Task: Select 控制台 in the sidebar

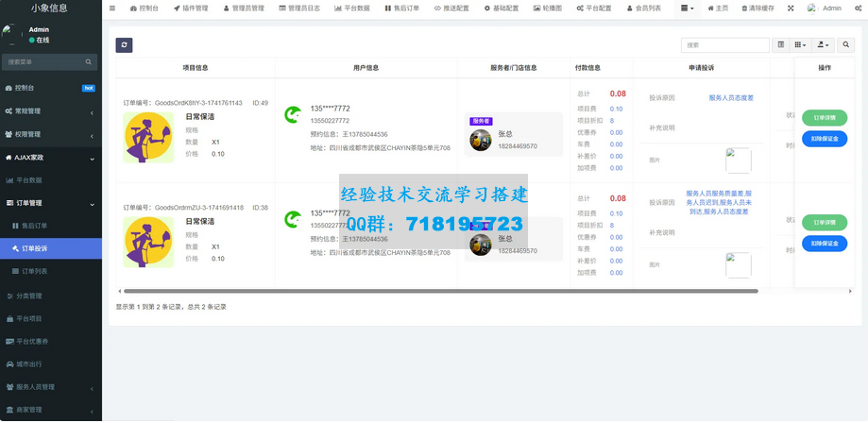Action: tap(51, 88)
